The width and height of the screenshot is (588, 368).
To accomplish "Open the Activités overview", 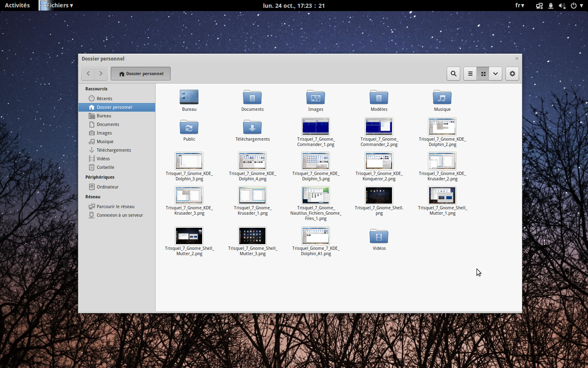I will click(x=17, y=5).
